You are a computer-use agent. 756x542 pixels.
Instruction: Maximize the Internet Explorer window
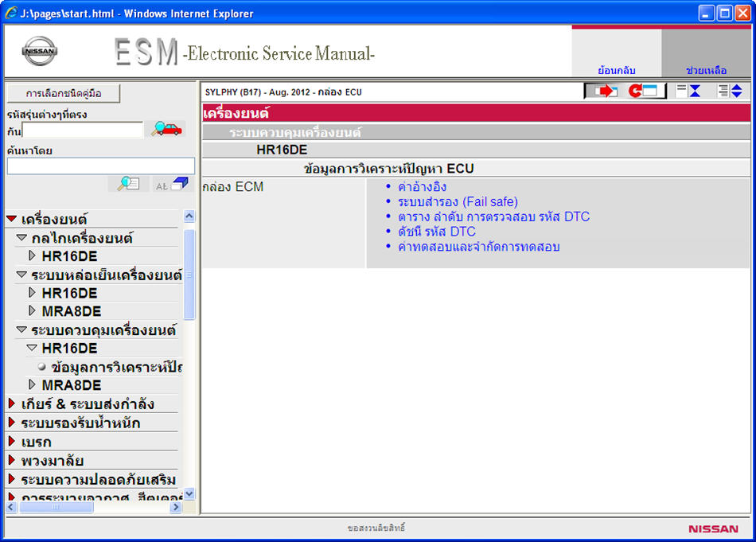[x=724, y=13]
